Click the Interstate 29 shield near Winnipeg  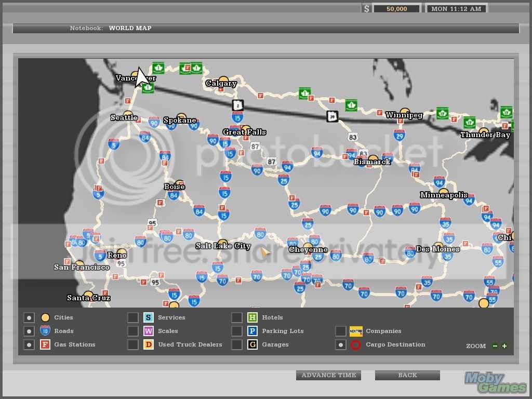pos(400,136)
